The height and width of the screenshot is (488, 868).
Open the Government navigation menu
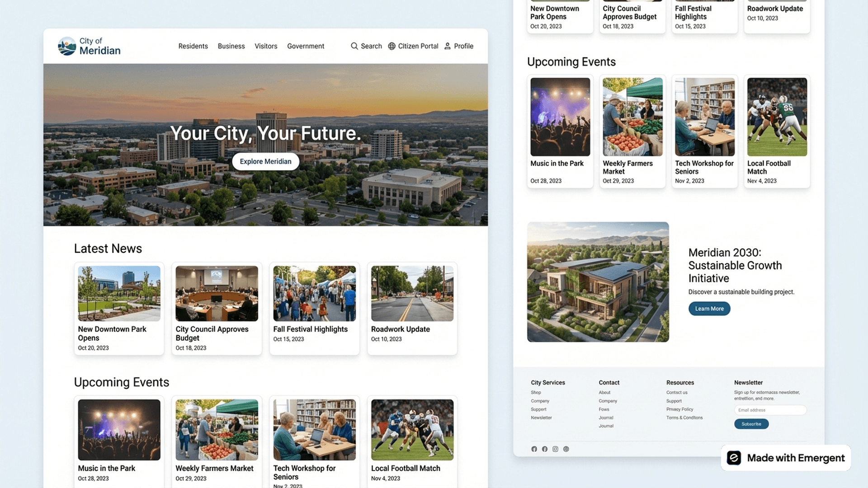pos(306,46)
